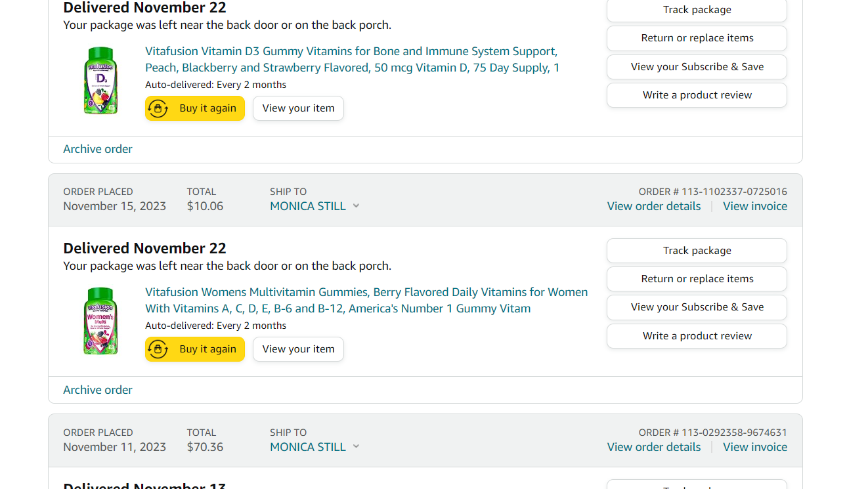Click the November 15, 2023 order date
This screenshot has width=868, height=489.
coord(115,206)
